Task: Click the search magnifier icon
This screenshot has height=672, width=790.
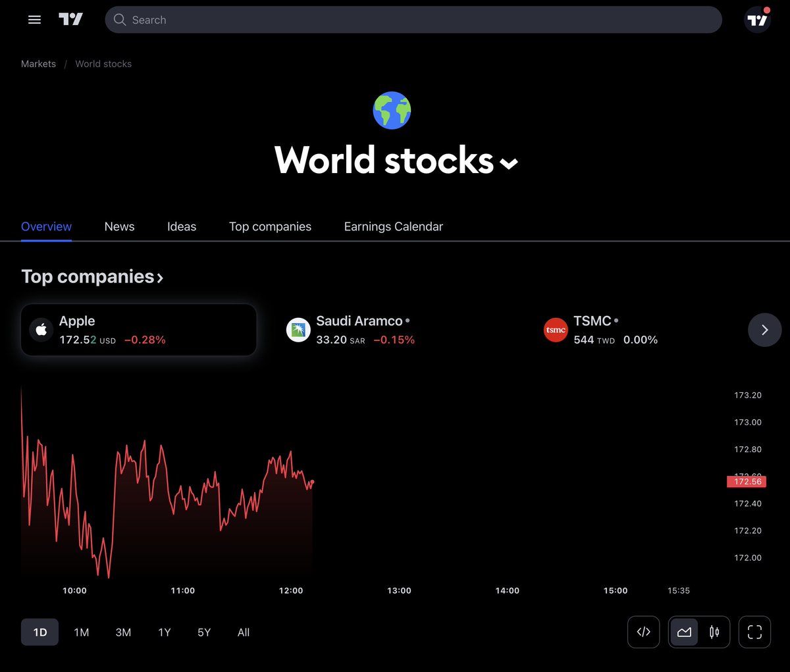Action: coord(120,20)
